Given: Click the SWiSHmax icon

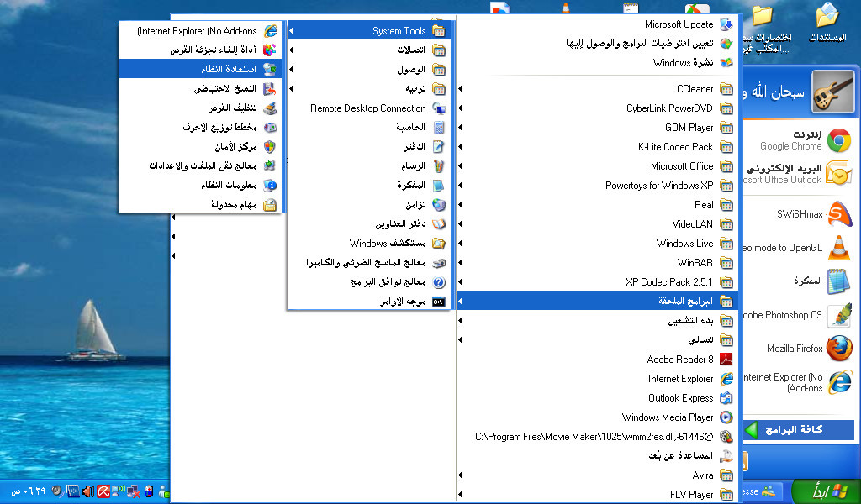Looking at the screenshot, I should 838,214.
